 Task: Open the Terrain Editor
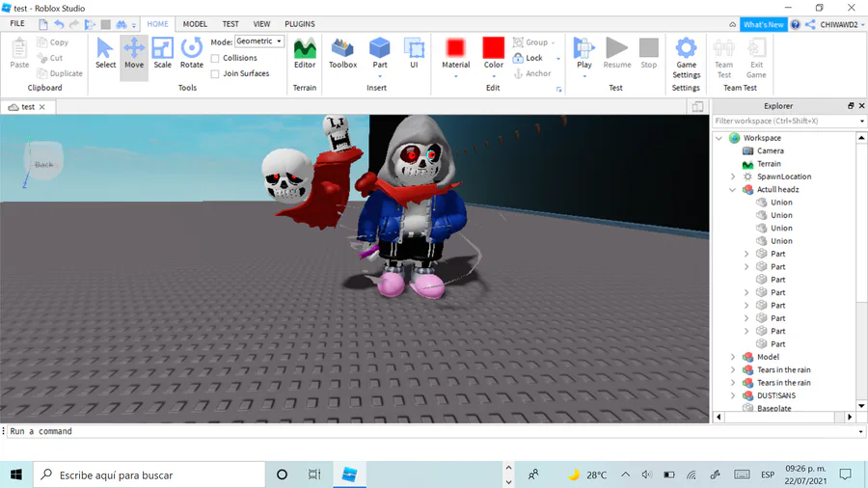(x=305, y=53)
